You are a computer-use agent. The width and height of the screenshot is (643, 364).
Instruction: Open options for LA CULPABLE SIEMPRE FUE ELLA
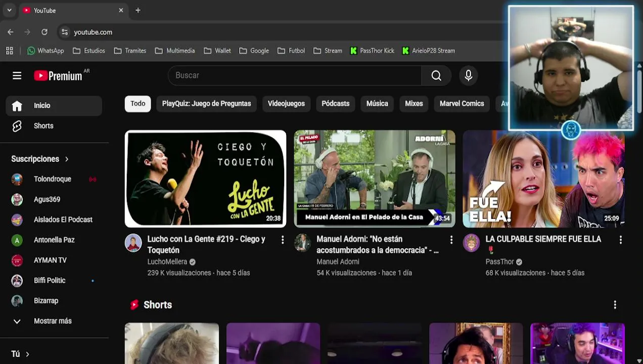pyautogui.click(x=620, y=240)
